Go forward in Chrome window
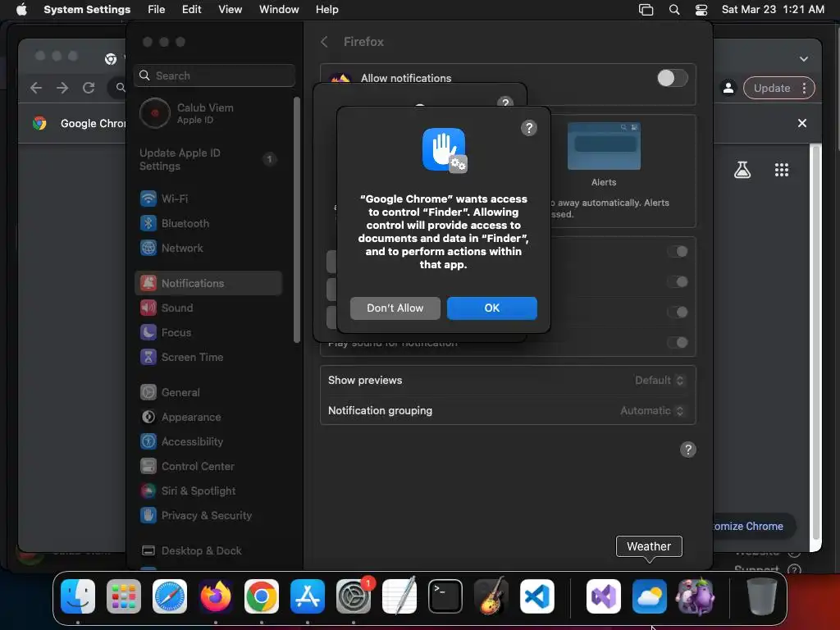840x630 pixels. (x=62, y=87)
